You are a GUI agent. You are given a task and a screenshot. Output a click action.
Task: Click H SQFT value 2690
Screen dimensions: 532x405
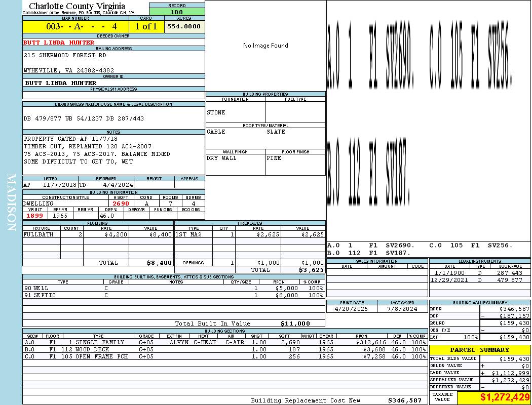coord(121,204)
